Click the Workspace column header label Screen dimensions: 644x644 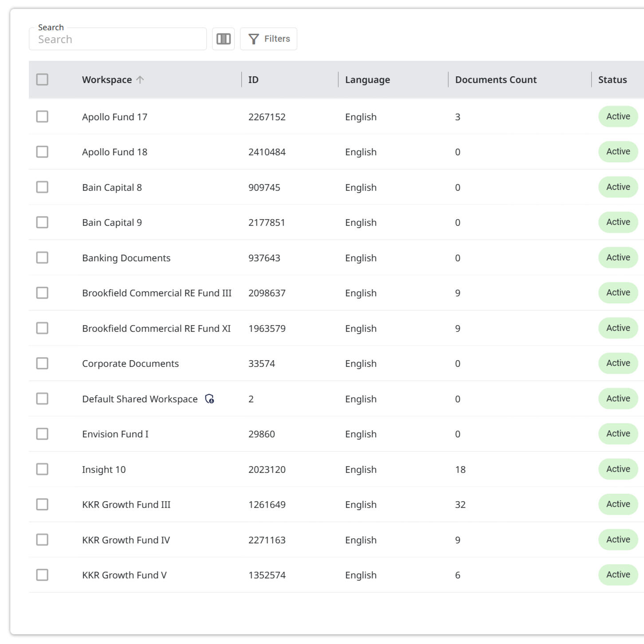[x=107, y=80]
